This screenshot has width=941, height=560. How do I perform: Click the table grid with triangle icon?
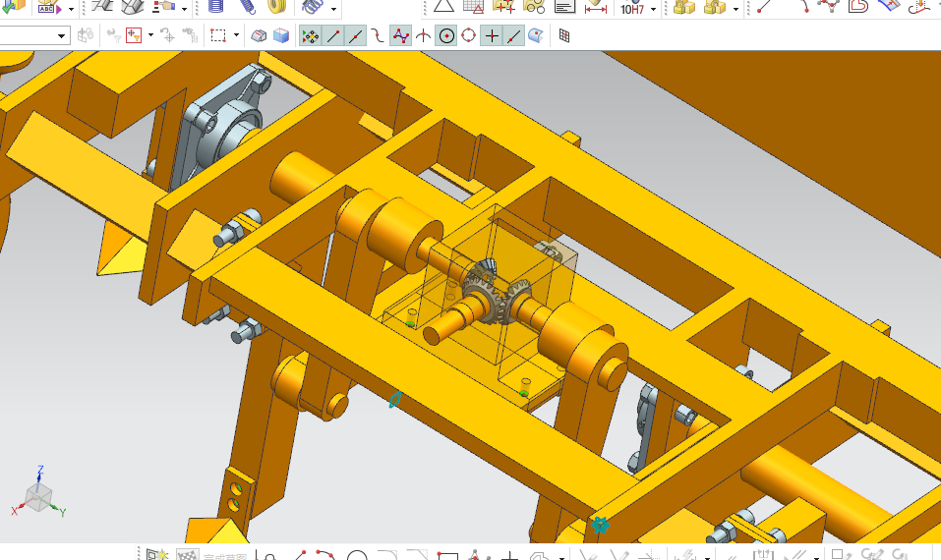coord(474,7)
